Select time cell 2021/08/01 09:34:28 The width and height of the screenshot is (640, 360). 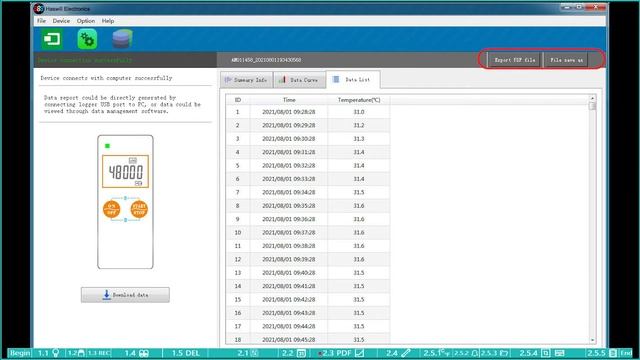[289, 192]
